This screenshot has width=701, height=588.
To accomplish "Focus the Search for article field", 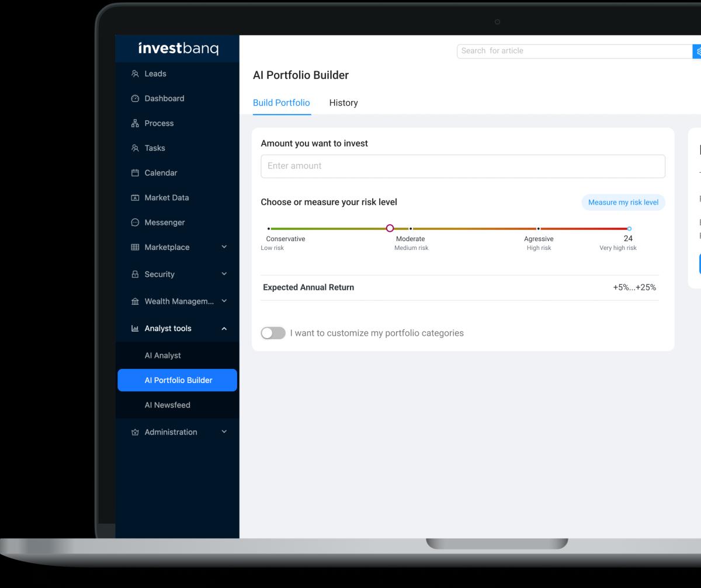I will point(574,51).
